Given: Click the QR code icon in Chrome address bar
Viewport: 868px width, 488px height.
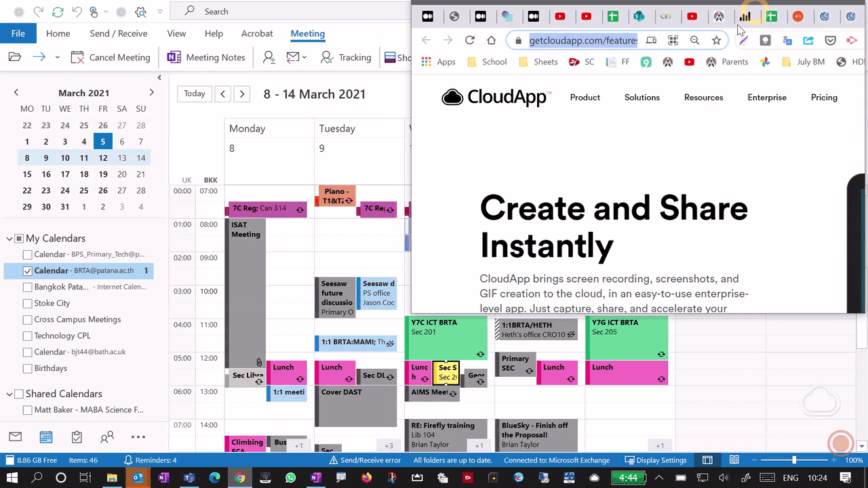Looking at the screenshot, I should click(x=673, y=41).
